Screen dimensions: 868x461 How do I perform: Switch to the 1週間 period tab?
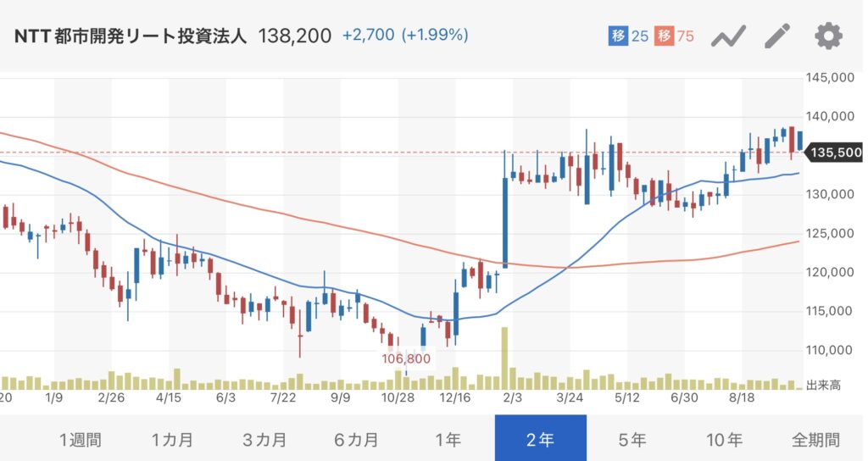coord(81,440)
